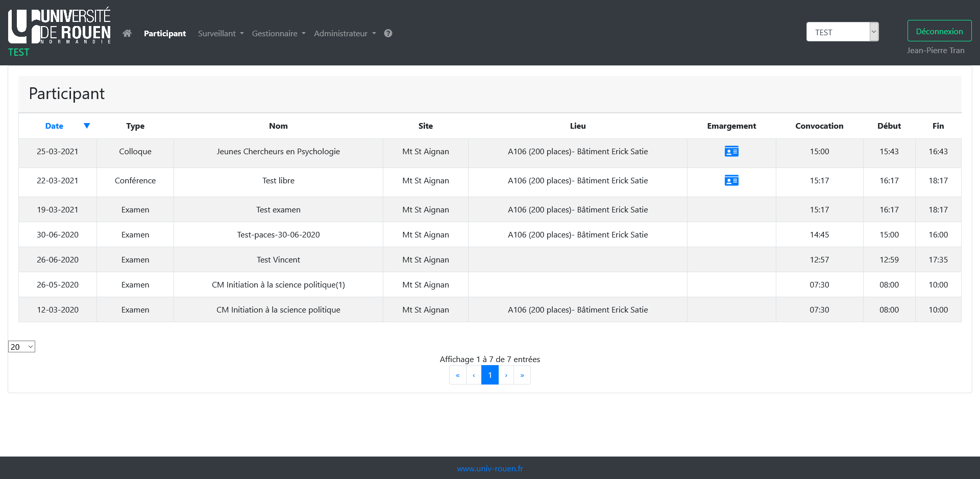Screen dimensions: 980x479
Task: Open the TEST environment select box
Action: (842, 32)
